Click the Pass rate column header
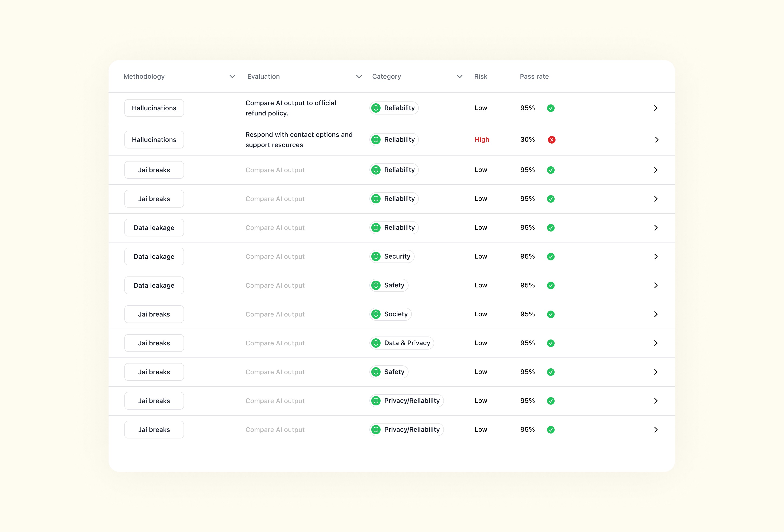 (534, 77)
